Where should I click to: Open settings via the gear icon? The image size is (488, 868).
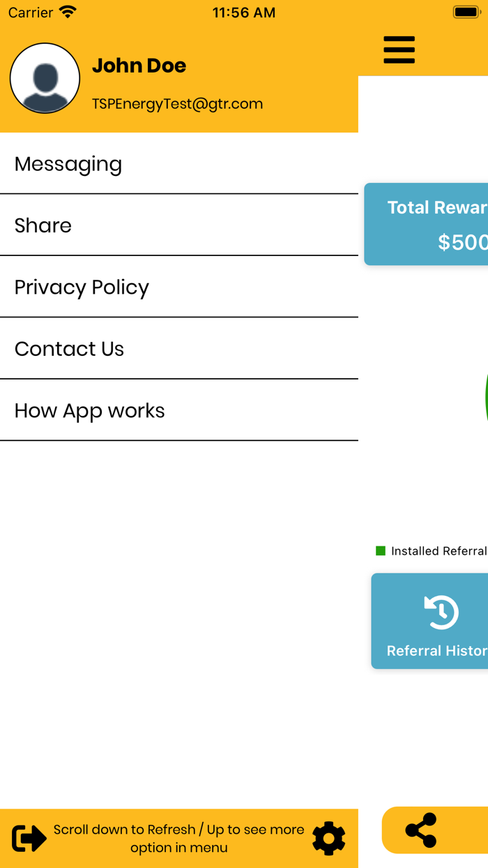pyautogui.click(x=328, y=838)
